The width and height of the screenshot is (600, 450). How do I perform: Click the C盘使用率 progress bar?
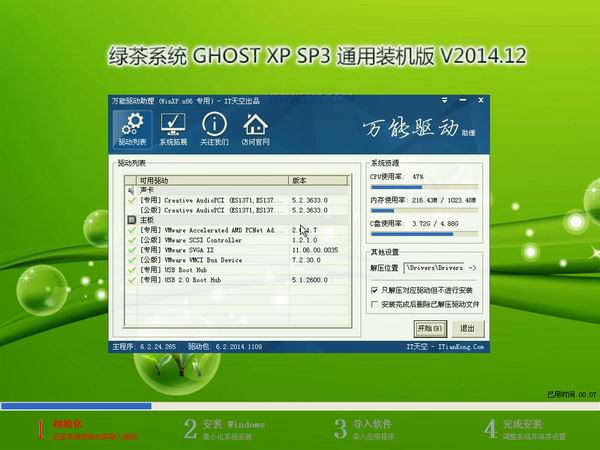click(424, 234)
